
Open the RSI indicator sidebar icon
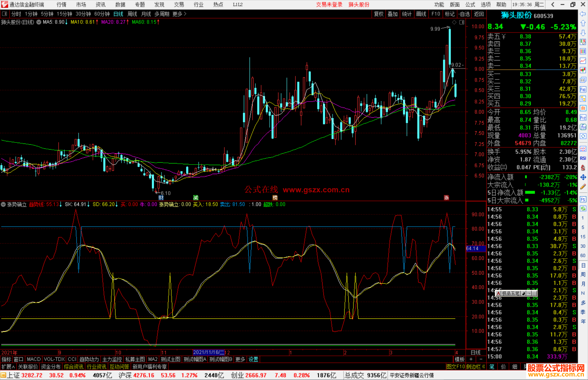[x=583, y=158]
